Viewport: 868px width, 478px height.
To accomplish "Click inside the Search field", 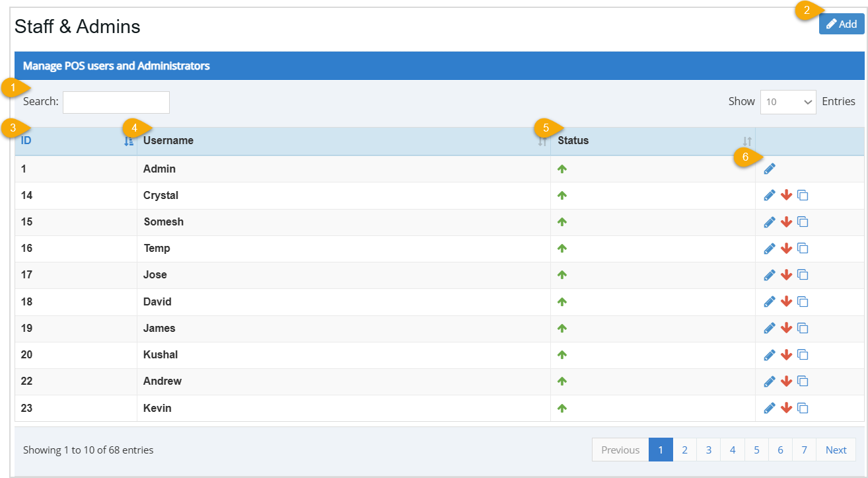I will pos(116,102).
